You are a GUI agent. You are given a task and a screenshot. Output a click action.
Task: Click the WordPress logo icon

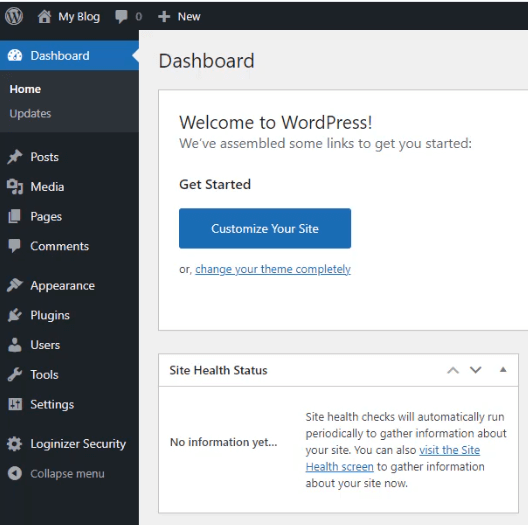pyautogui.click(x=14, y=16)
